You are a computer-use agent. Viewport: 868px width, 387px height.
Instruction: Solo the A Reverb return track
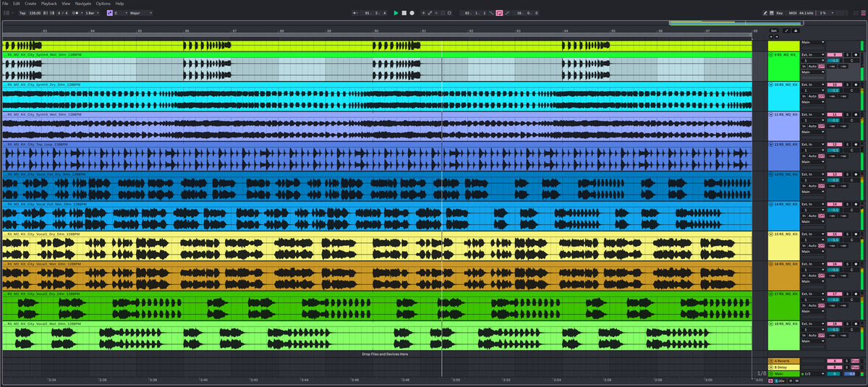846,360
